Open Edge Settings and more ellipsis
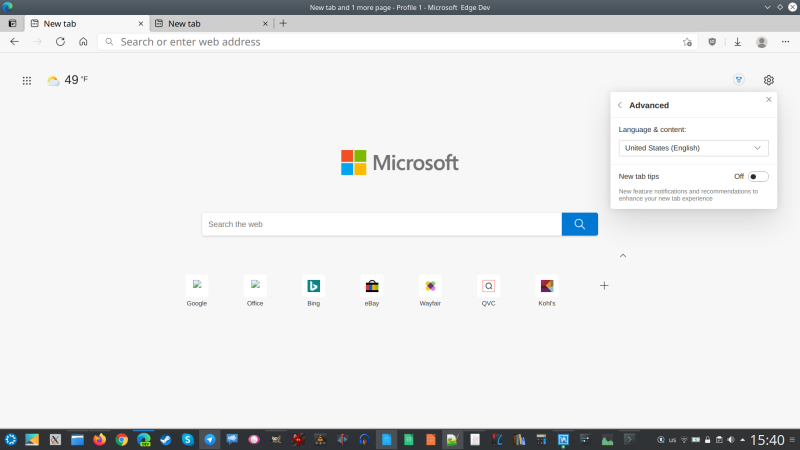 [785, 42]
